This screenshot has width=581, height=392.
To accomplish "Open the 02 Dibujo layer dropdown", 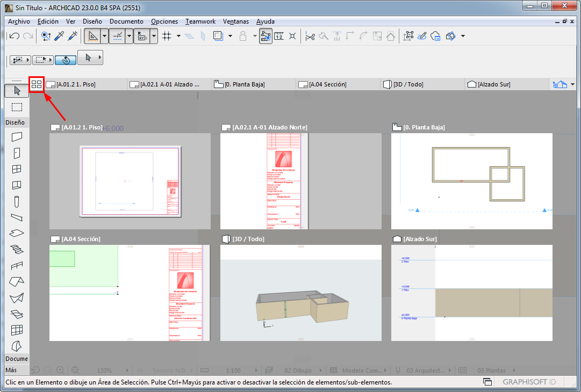I will pyautogui.click(x=299, y=370).
